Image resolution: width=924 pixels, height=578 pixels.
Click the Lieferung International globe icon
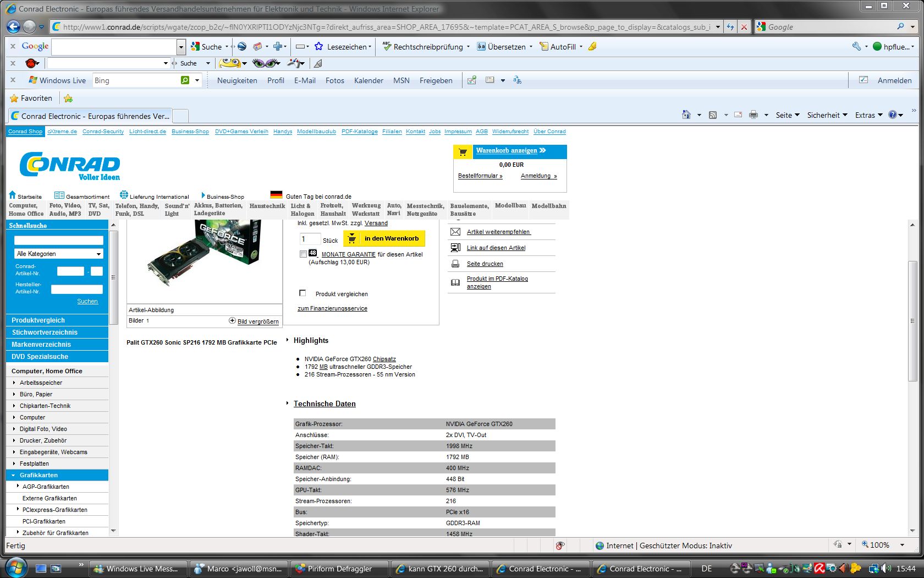point(124,195)
